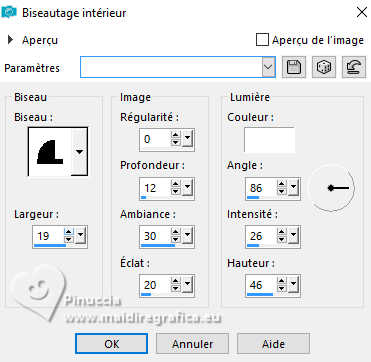Click the Aide button

point(273,344)
